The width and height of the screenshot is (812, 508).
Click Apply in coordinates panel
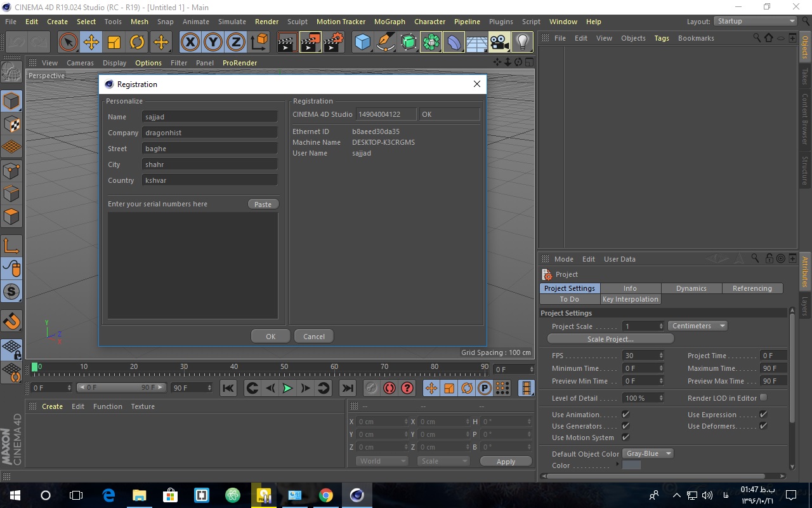tap(506, 462)
